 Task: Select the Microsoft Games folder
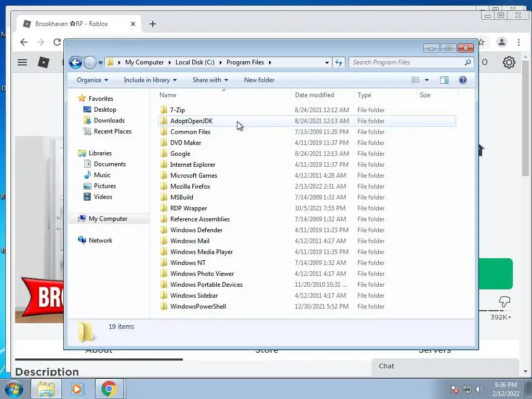click(x=307, y=176)
